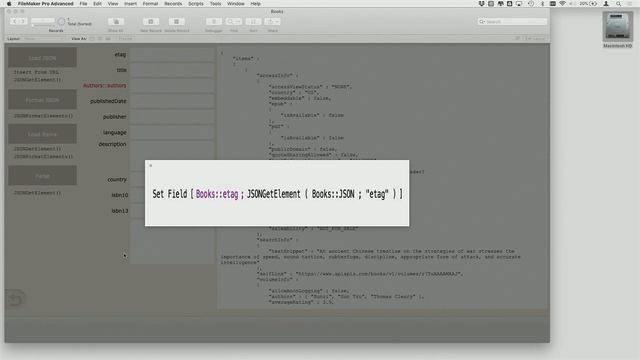The height and width of the screenshot is (360, 640).
Task: Open the Records menu
Action: pos(173,4)
